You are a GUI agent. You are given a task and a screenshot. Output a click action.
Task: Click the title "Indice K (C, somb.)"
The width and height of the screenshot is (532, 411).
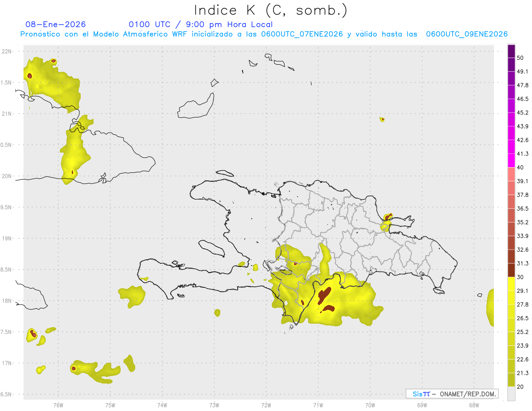pyautogui.click(x=271, y=10)
